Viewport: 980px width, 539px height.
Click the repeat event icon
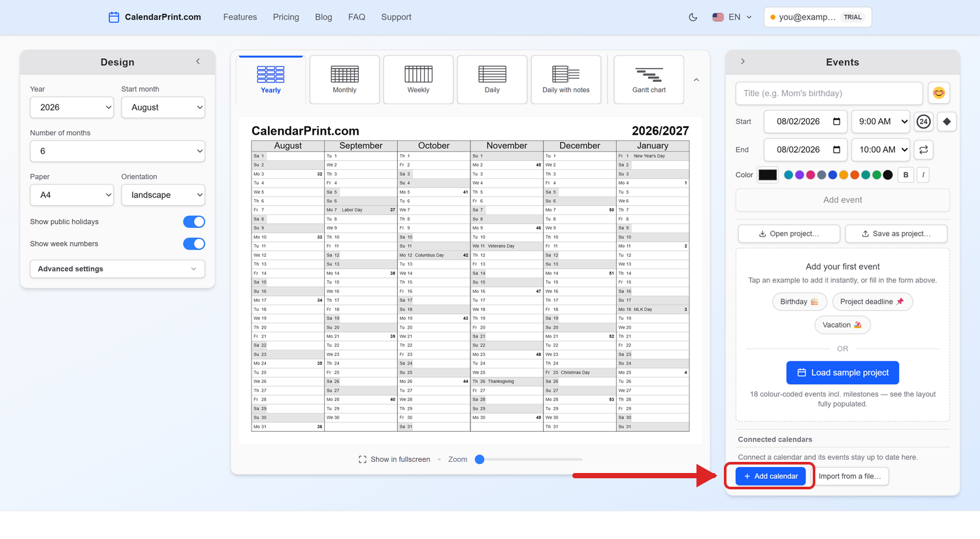(924, 150)
